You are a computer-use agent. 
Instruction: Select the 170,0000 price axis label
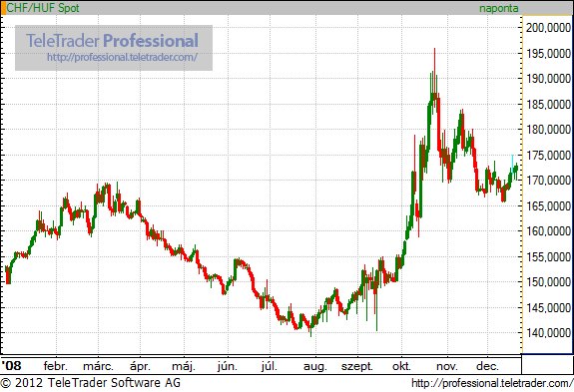pyautogui.click(x=548, y=181)
